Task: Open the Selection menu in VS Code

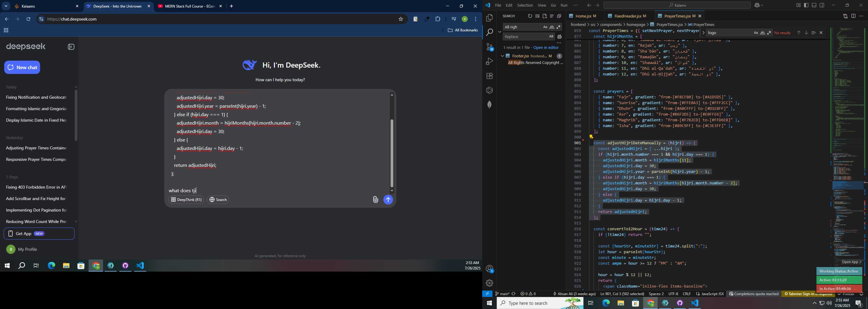Action: [x=525, y=5]
